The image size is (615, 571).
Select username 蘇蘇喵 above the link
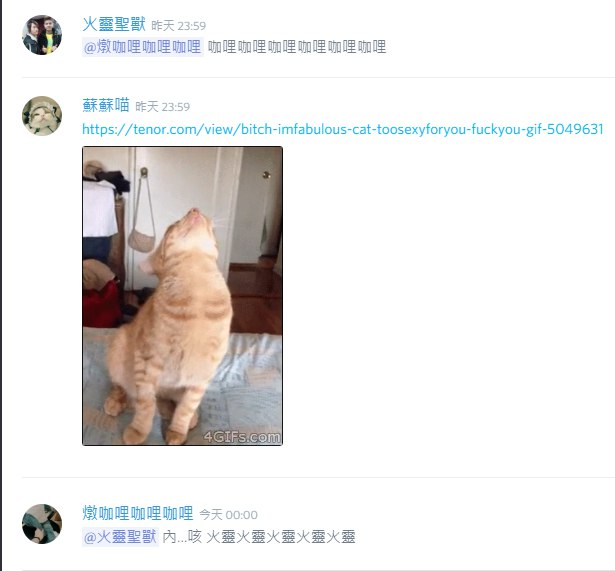(106, 105)
